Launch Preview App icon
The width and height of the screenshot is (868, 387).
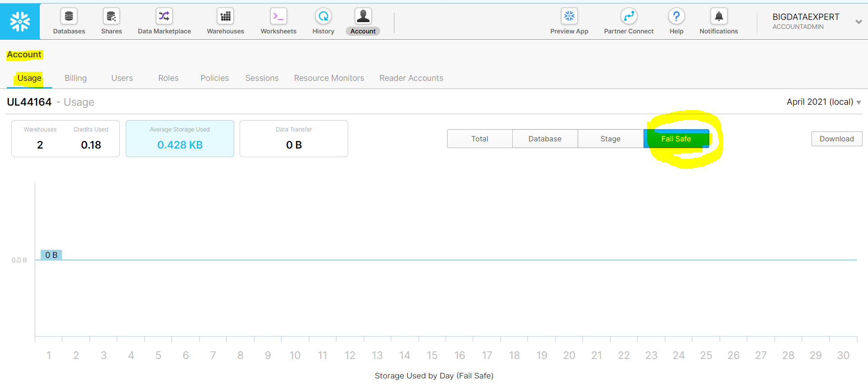click(x=569, y=17)
